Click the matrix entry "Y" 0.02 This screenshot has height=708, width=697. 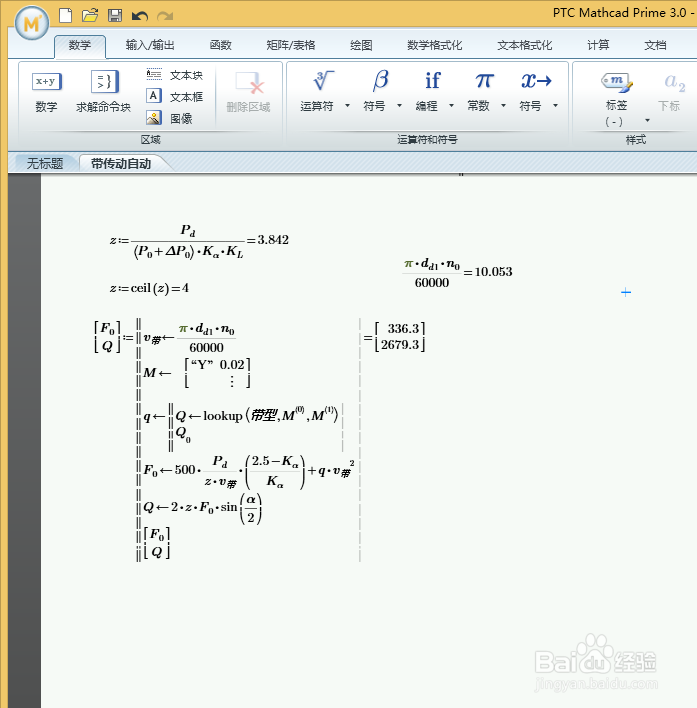[x=218, y=364]
